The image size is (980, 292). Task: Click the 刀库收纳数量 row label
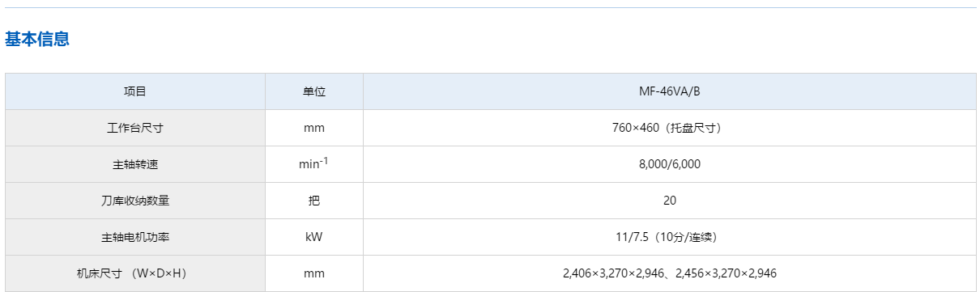135,201
